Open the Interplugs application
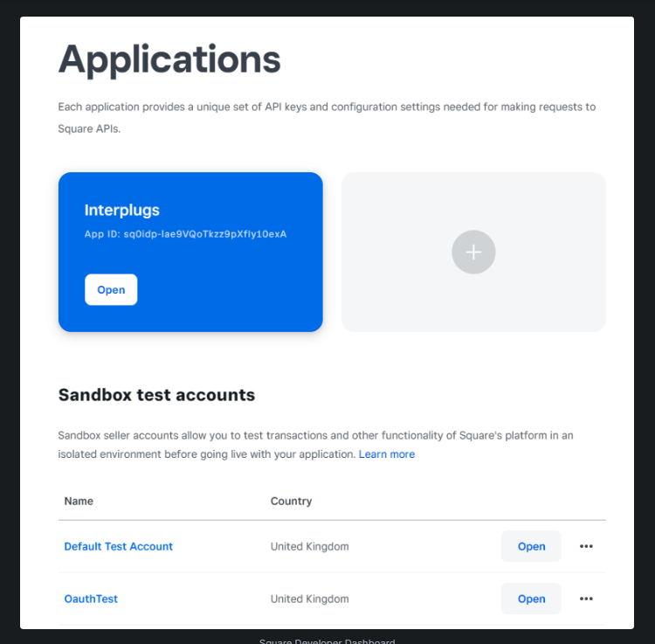Screen dimensions: 655x644 (x=111, y=290)
